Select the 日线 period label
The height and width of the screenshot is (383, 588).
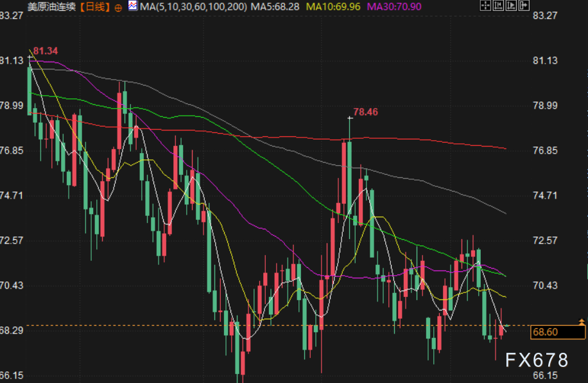[98, 7]
